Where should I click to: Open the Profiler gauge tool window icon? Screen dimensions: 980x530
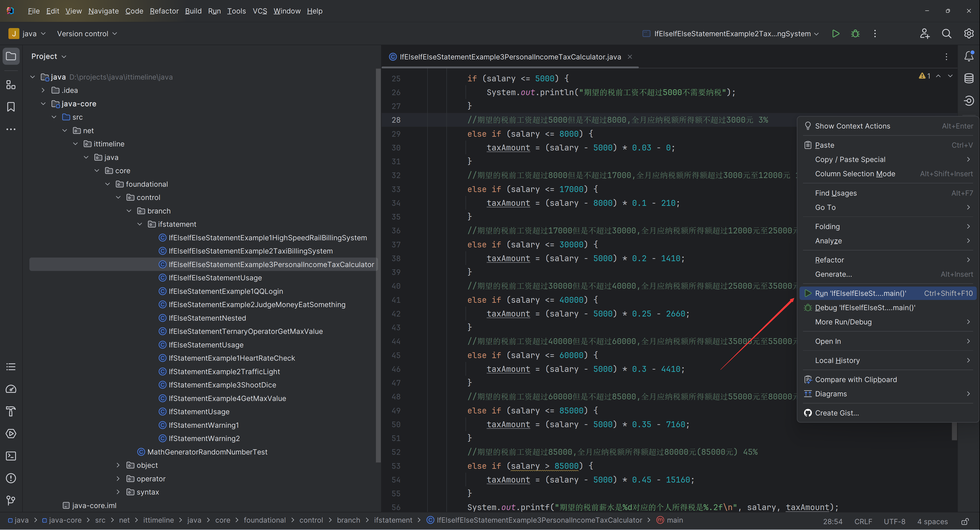point(11,389)
